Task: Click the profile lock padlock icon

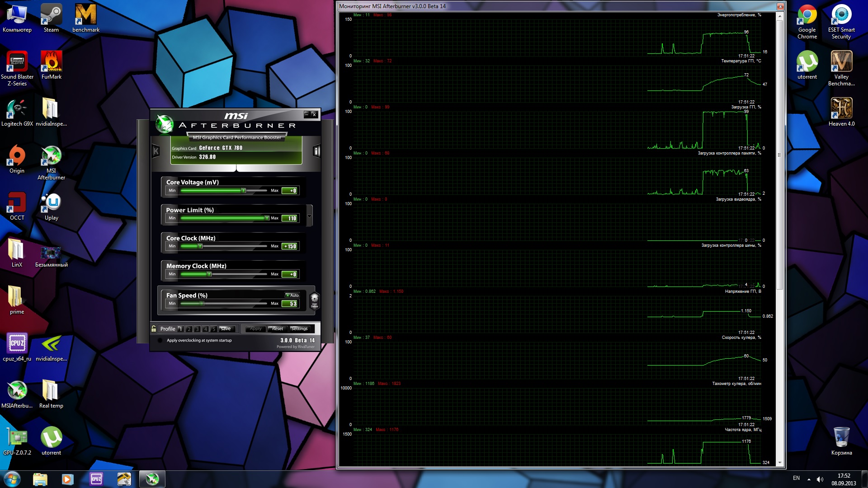Action: (154, 328)
